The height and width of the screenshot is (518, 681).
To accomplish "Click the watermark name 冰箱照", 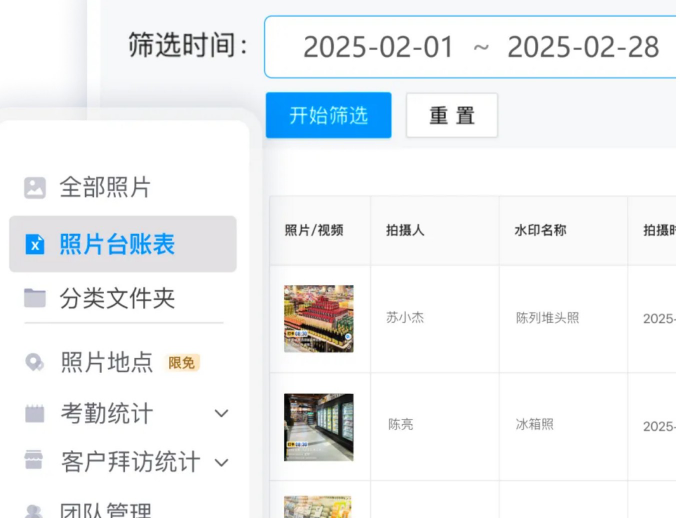I will tap(535, 424).
